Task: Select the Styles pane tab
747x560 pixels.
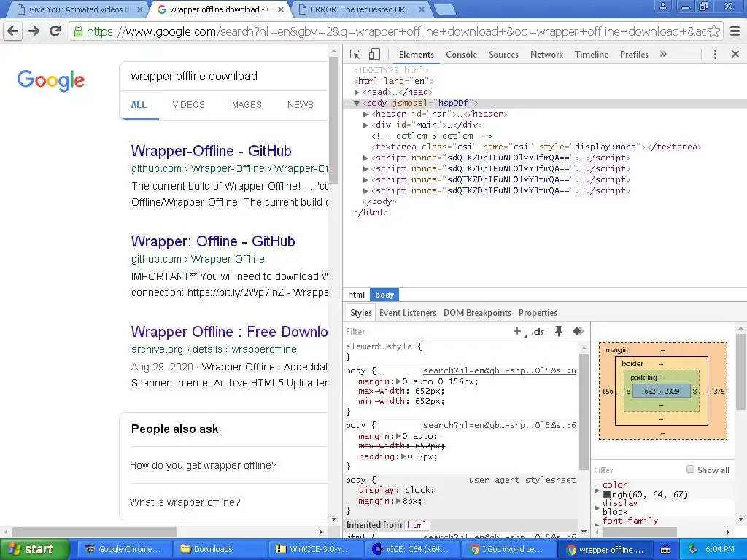Action: [x=360, y=313]
